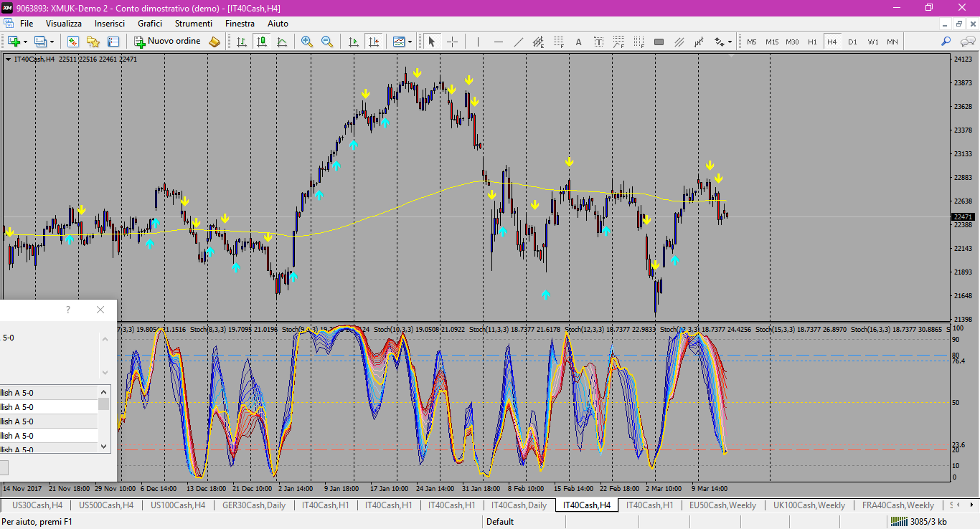Expand the Profiles dropdown arrow
The height and width of the screenshot is (529, 980).
click(x=52, y=42)
